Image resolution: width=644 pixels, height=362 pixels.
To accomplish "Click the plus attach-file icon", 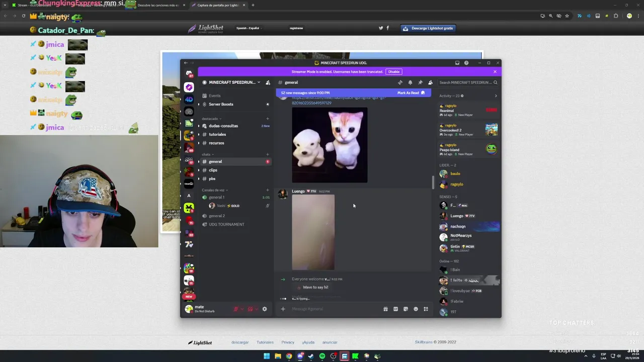I will click(283, 309).
